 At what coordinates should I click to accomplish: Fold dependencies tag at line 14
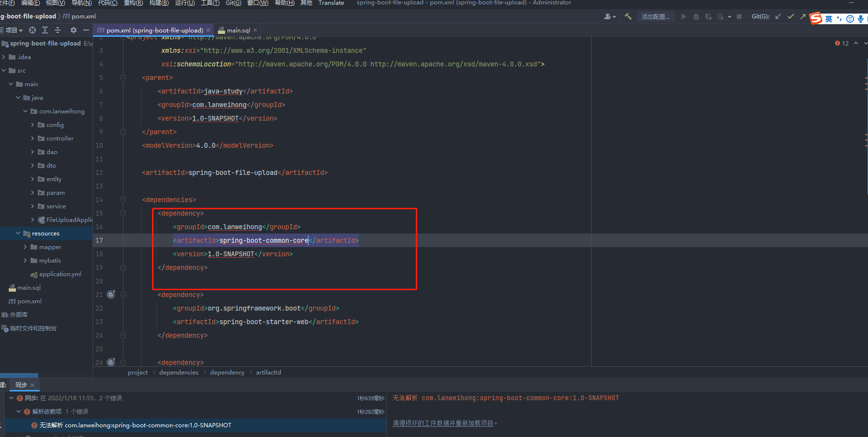click(123, 200)
